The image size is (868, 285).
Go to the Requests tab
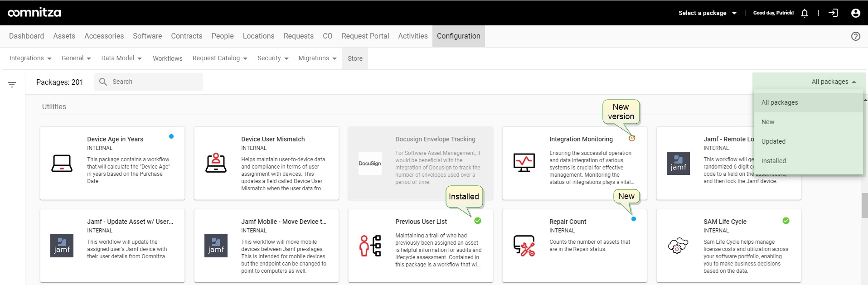[298, 36]
